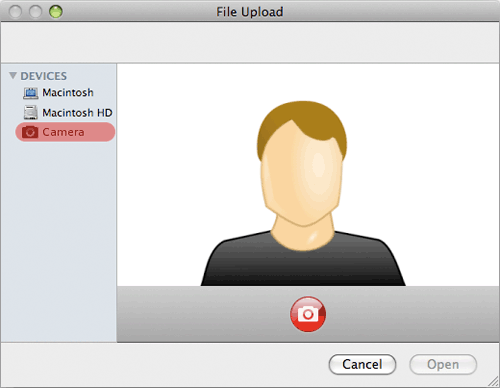Click the camera preview avatar image
Screen dimensions: 500x388
click(303, 193)
